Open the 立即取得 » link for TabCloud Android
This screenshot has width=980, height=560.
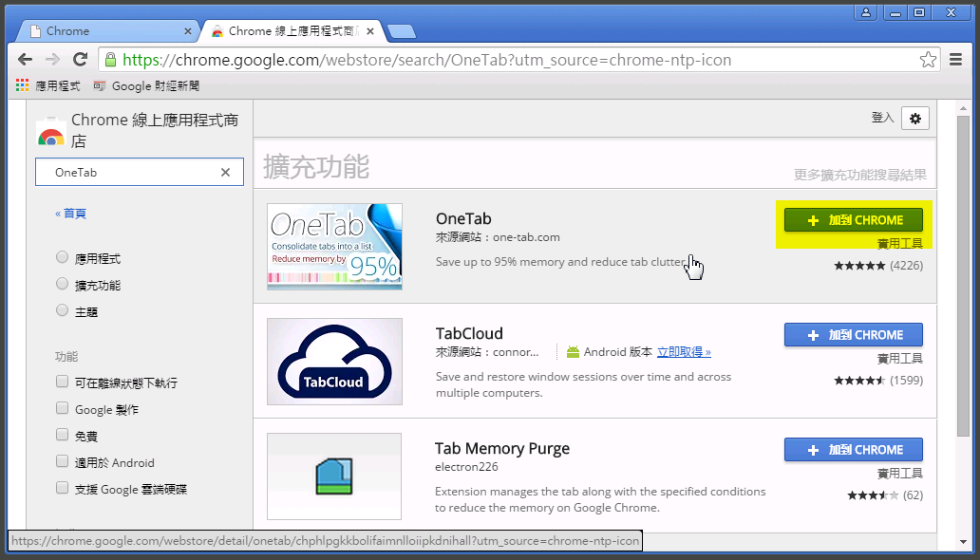684,352
